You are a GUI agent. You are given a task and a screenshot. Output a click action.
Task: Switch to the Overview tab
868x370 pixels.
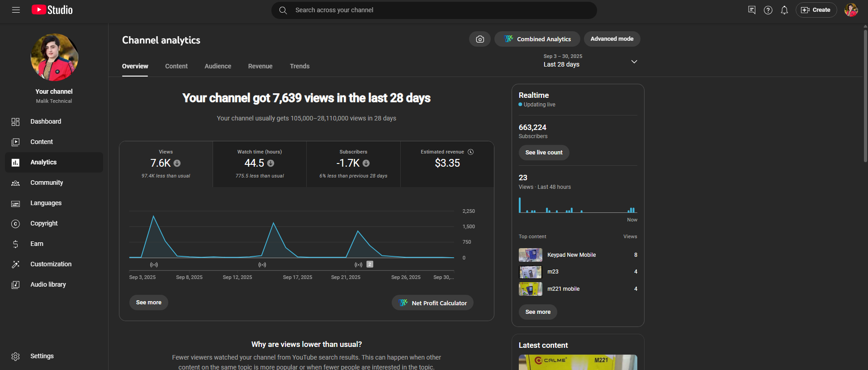[x=135, y=66]
